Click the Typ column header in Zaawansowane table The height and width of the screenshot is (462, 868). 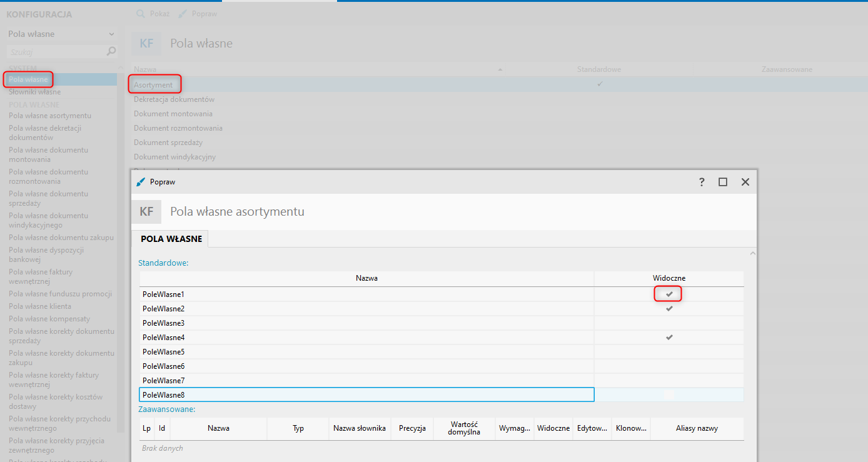pyautogui.click(x=298, y=428)
